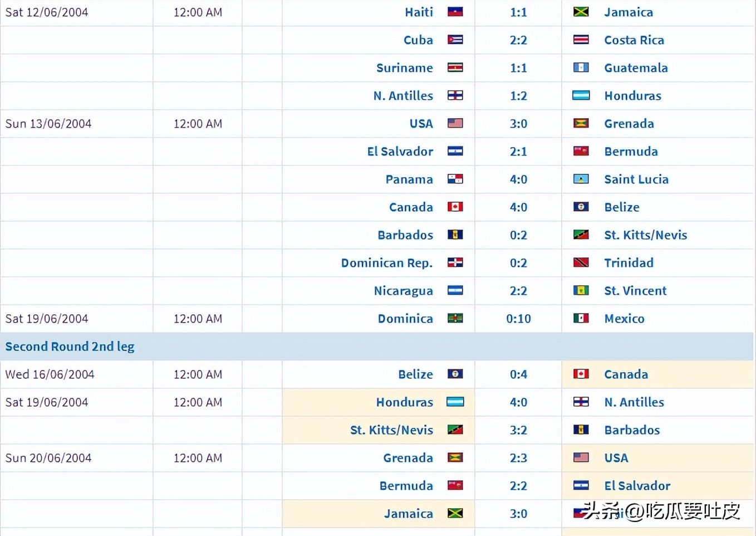This screenshot has width=756, height=536.
Task: Click the Mexico flag icon
Action: click(x=581, y=318)
